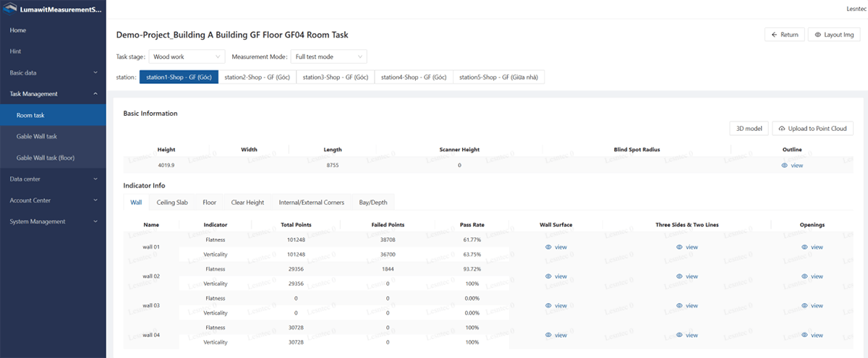
Task: Collapse the Task Management sidebar section
Action: 53,93
